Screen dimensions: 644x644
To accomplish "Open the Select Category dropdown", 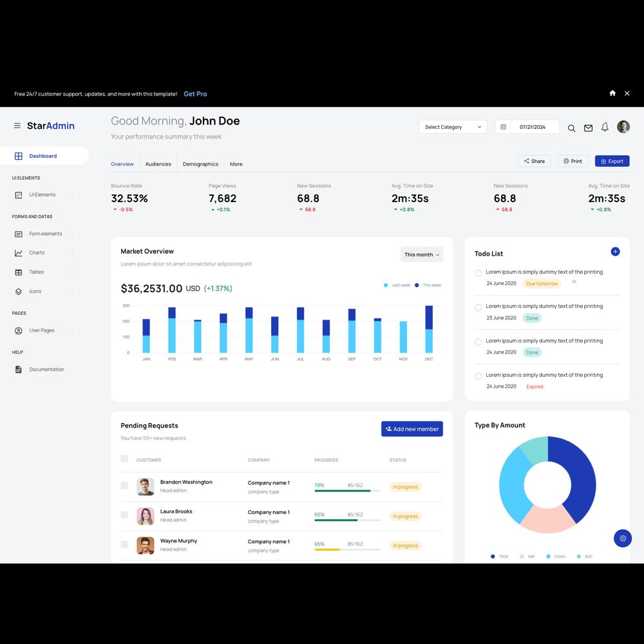I will pos(453,127).
